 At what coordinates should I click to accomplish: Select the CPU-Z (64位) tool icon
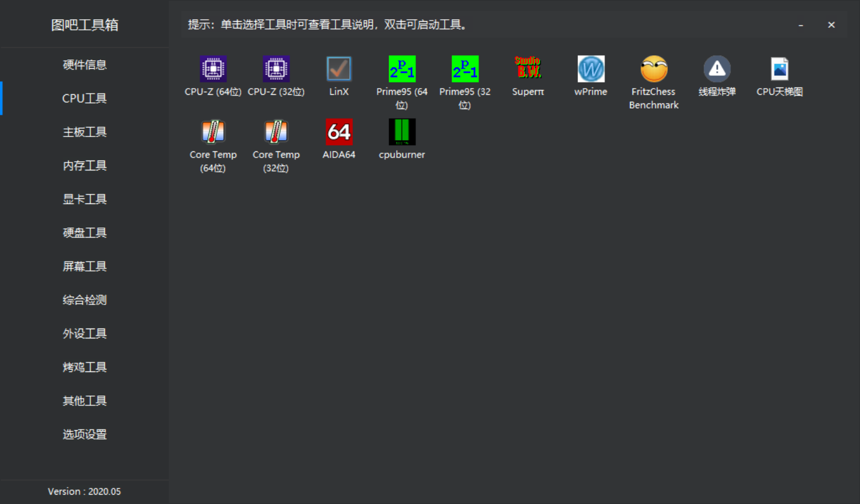[213, 69]
